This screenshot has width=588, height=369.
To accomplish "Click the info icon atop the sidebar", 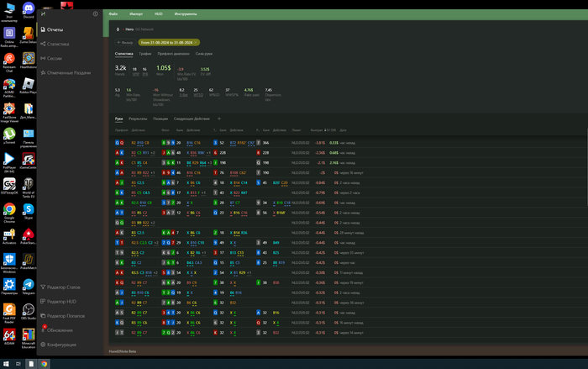I will point(95,14).
